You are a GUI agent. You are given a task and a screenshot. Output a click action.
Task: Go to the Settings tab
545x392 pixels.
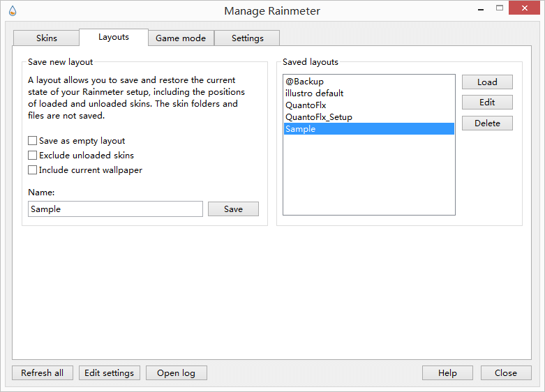click(x=247, y=38)
